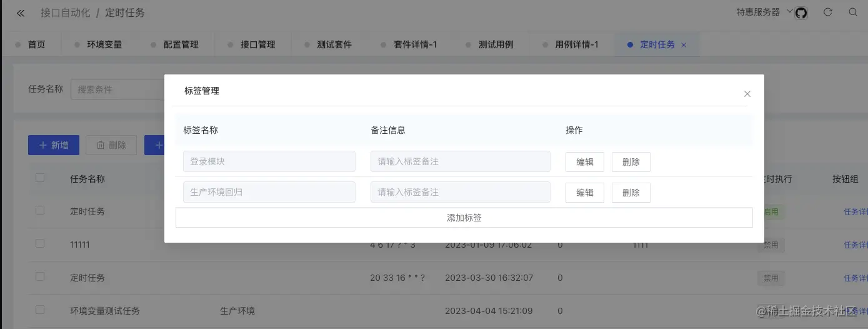Click the 环境变量测试任务 task name

pos(105,311)
